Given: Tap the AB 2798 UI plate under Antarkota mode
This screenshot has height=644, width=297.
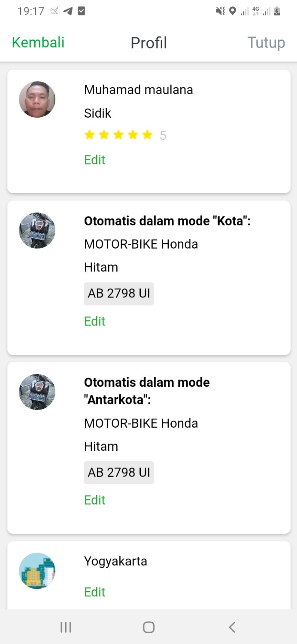Looking at the screenshot, I should pyautogui.click(x=119, y=473).
